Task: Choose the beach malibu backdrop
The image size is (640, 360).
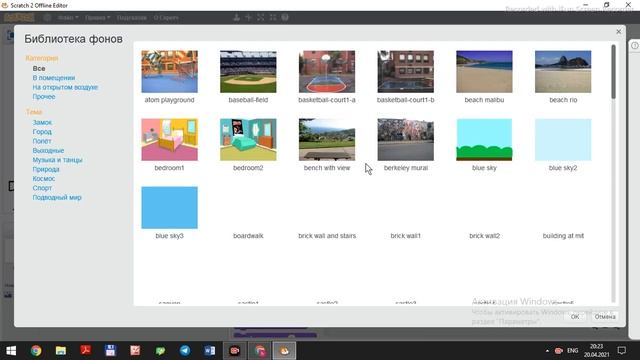Action: click(x=484, y=72)
